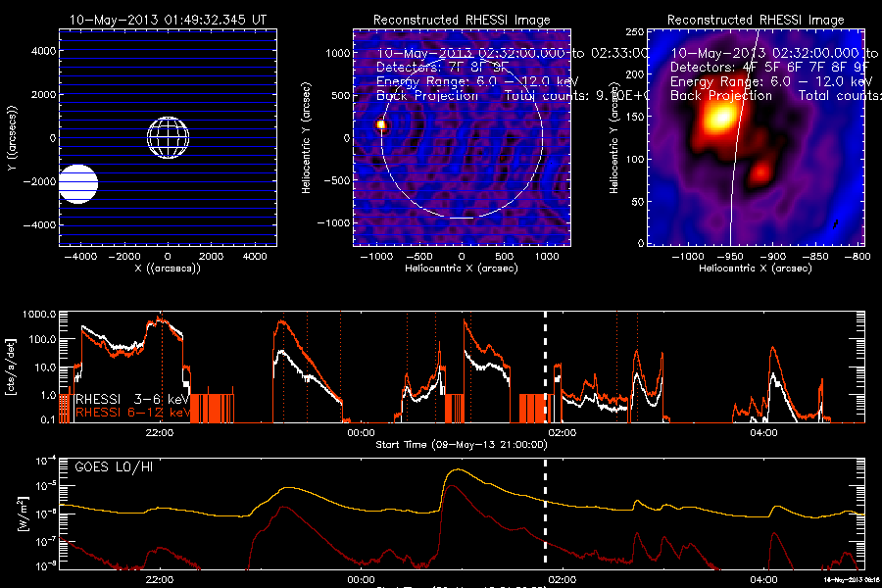
Task: Click the white dashed time marker in GOES plot
Action: 545,511
